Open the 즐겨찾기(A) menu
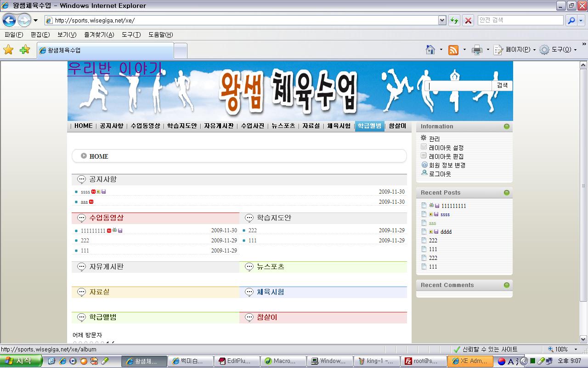 click(x=99, y=34)
